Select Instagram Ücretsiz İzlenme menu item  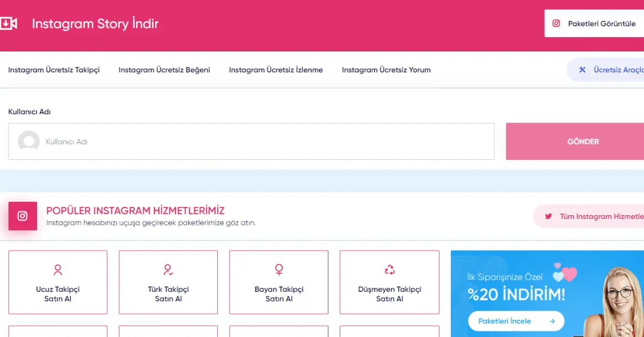(x=276, y=70)
